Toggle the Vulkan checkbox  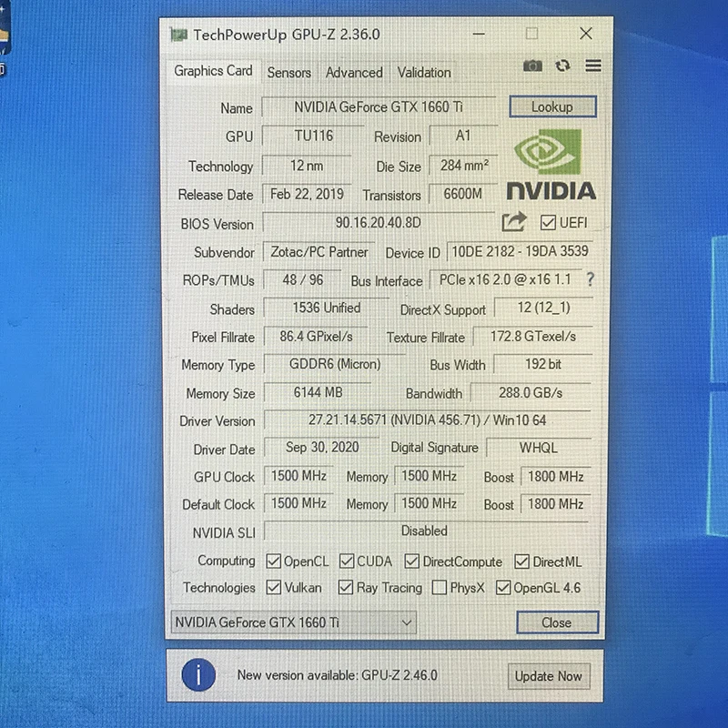pyautogui.click(x=274, y=587)
